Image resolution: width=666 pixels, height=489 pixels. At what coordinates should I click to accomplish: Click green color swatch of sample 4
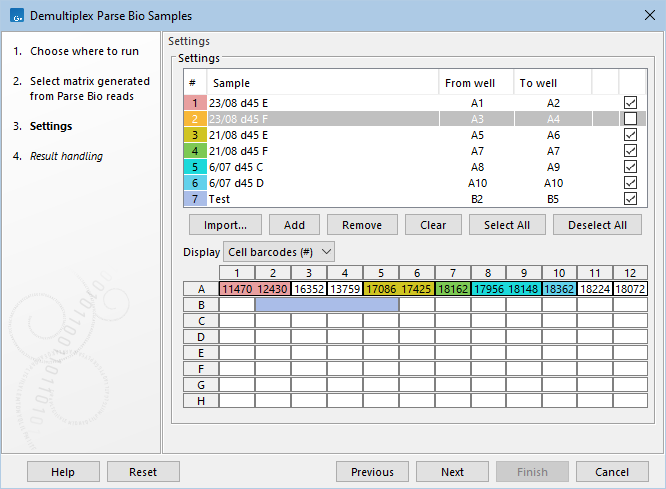coord(195,151)
